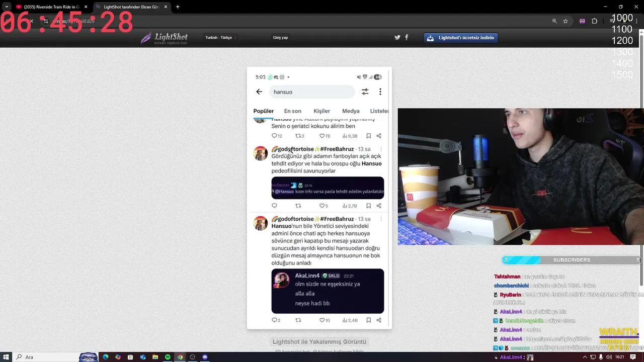This screenshot has width=644, height=362.
Task: Click the chombarchichi chat username
Action: (x=511, y=286)
